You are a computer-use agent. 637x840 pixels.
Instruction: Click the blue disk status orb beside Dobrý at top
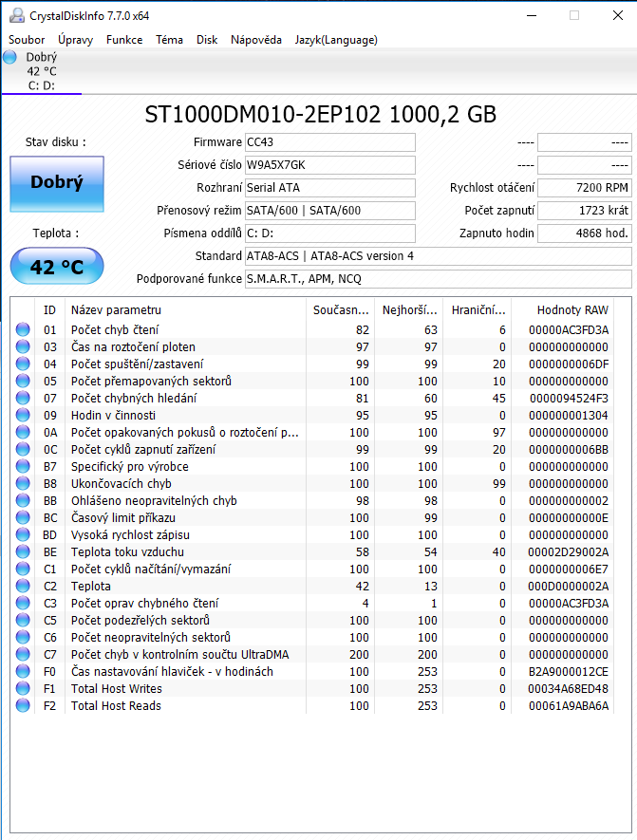[x=10, y=57]
